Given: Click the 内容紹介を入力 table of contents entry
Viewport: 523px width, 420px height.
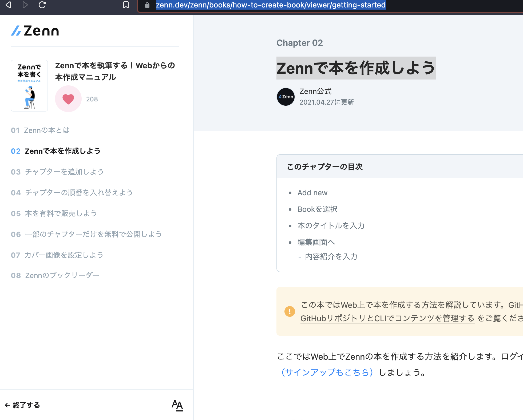Looking at the screenshot, I should 331,256.
